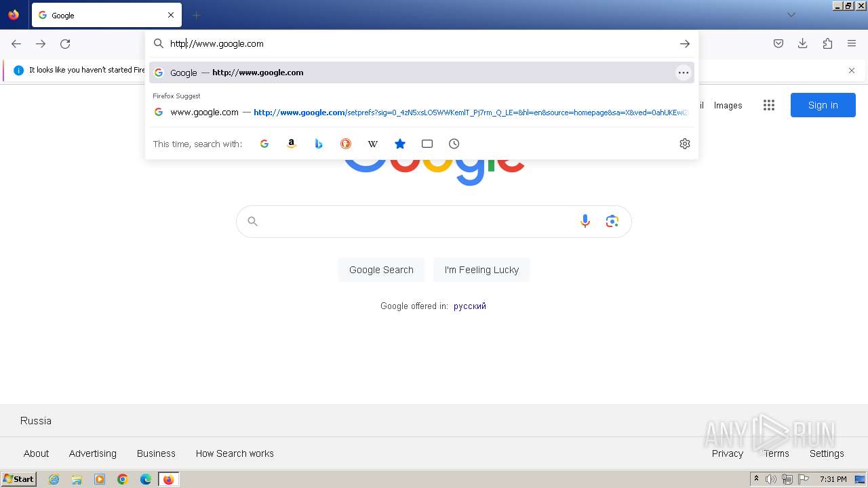The height and width of the screenshot is (488, 868).
Task: Open Firefox application menu
Action: click(x=852, y=43)
